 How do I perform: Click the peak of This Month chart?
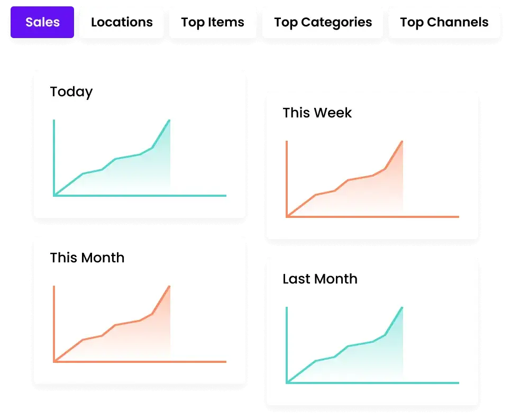(169, 287)
